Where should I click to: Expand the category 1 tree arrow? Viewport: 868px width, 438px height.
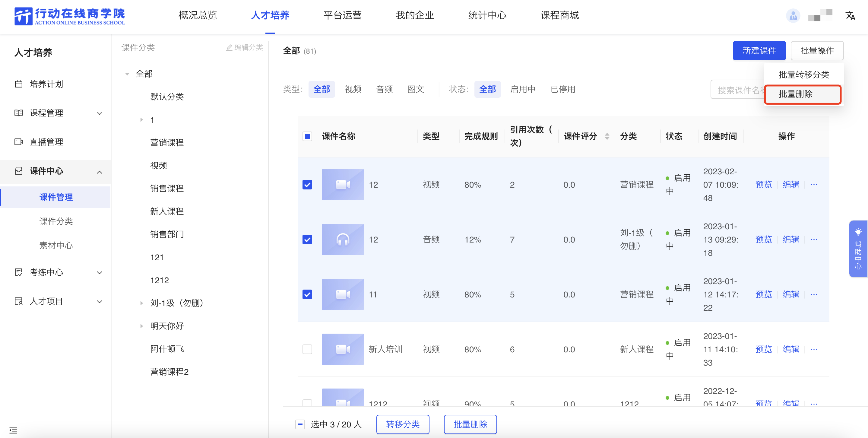[142, 120]
